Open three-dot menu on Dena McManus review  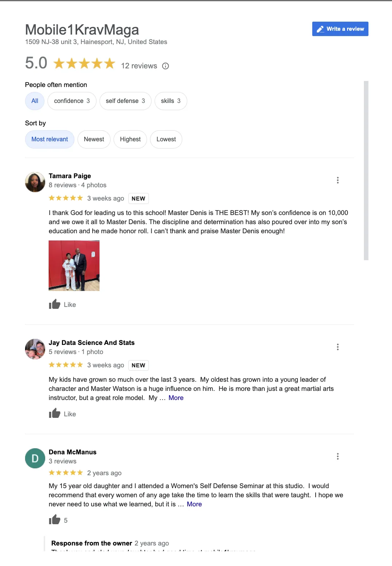(338, 457)
